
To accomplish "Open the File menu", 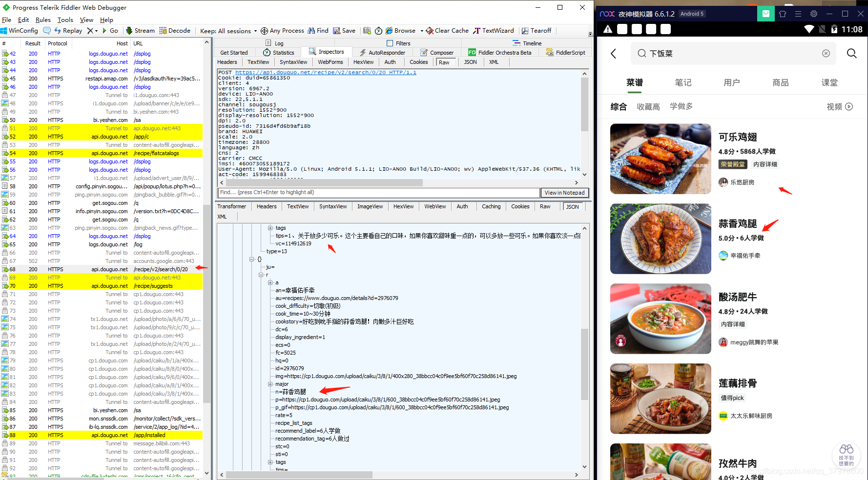I will tap(6, 20).
